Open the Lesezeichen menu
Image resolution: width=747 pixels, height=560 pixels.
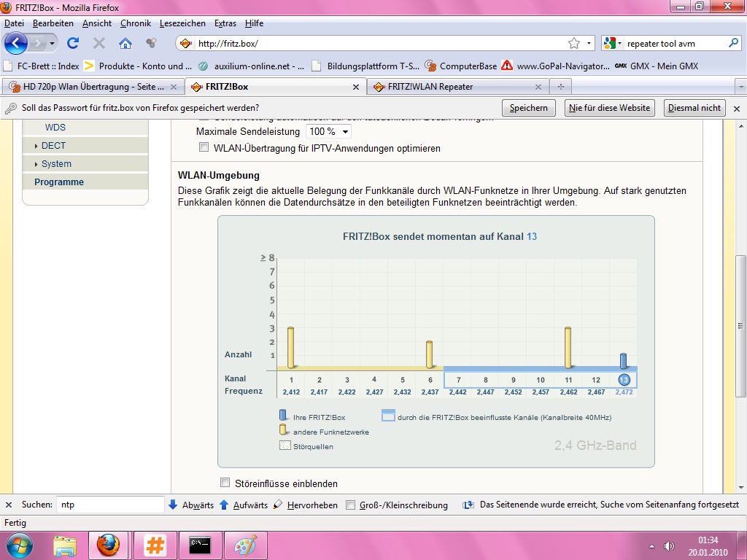tap(182, 23)
